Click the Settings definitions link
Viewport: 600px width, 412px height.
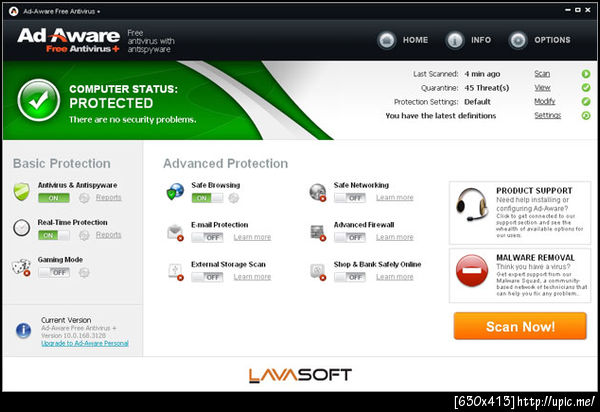(x=548, y=115)
